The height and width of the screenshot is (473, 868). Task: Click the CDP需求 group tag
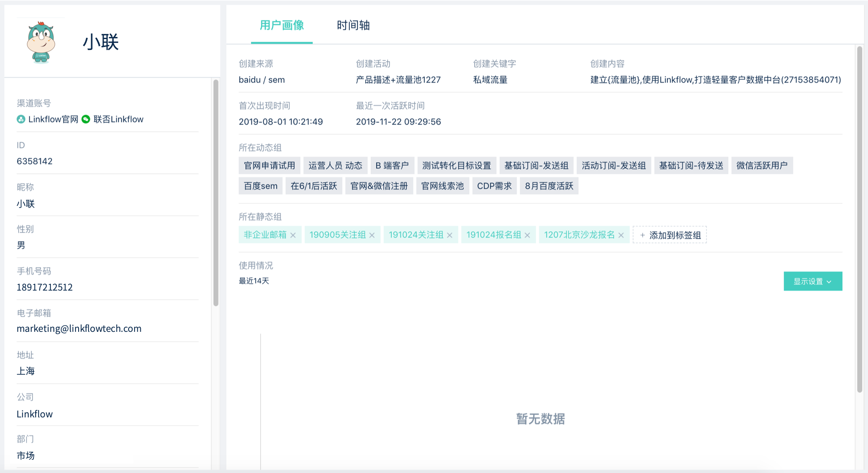(x=494, y=186)
